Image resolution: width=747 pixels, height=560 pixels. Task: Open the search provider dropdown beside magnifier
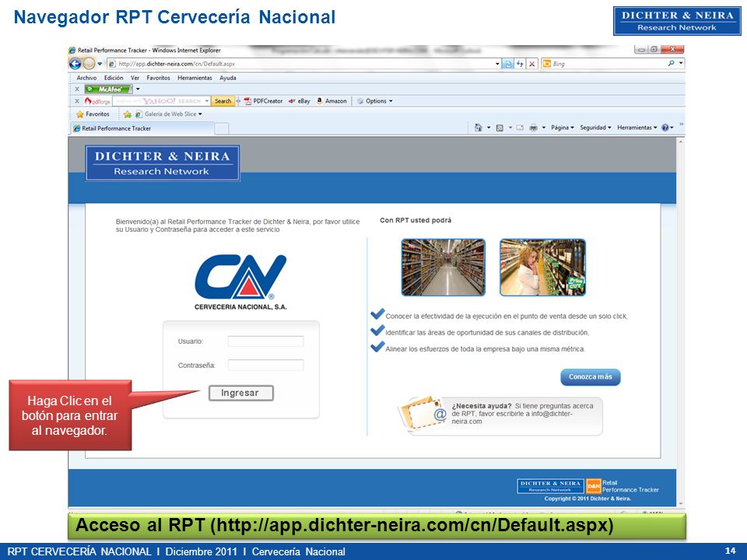pyautogui.click(x=681, y=63)
